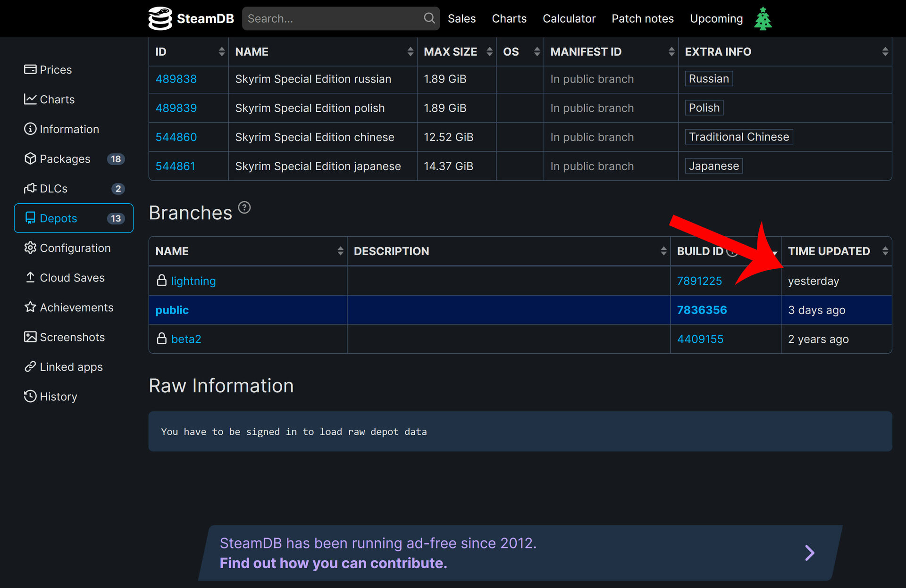906x588 pixels.
Task: Click the Polish language tag
Action: 704,108
